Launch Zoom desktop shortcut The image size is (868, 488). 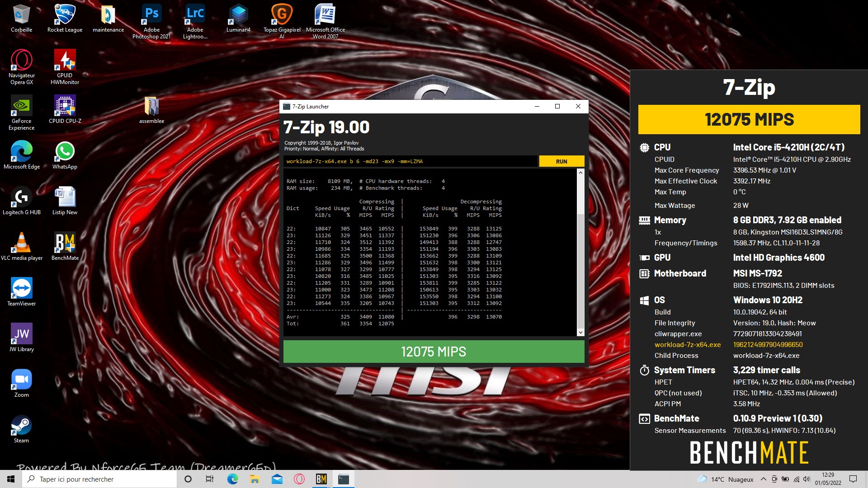tap(21, 383)
